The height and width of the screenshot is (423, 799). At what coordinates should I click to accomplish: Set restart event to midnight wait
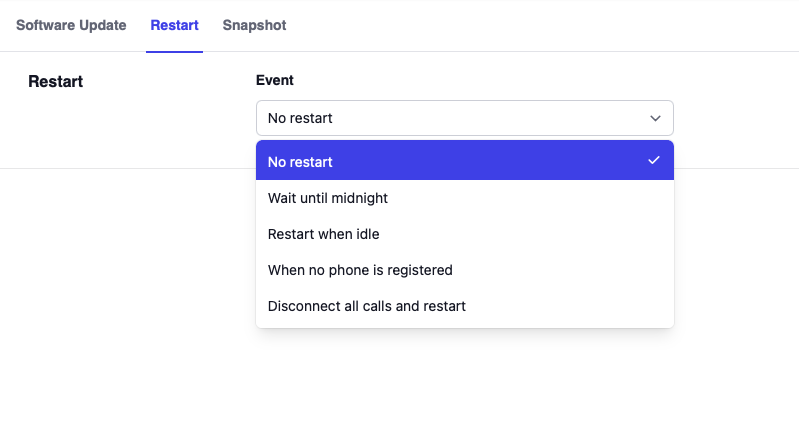click(x=328, y=198)
